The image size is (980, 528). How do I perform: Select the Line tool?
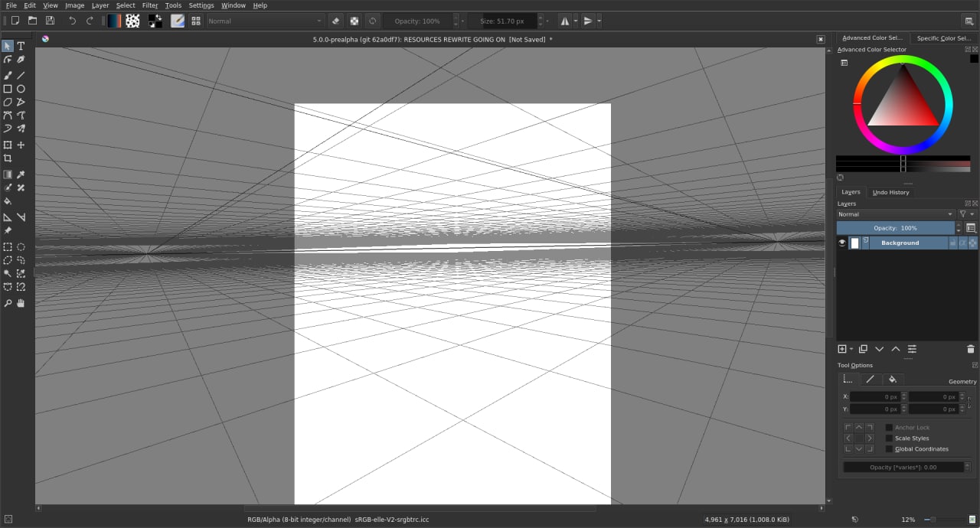pyautogui.click(x=21, y=76)
